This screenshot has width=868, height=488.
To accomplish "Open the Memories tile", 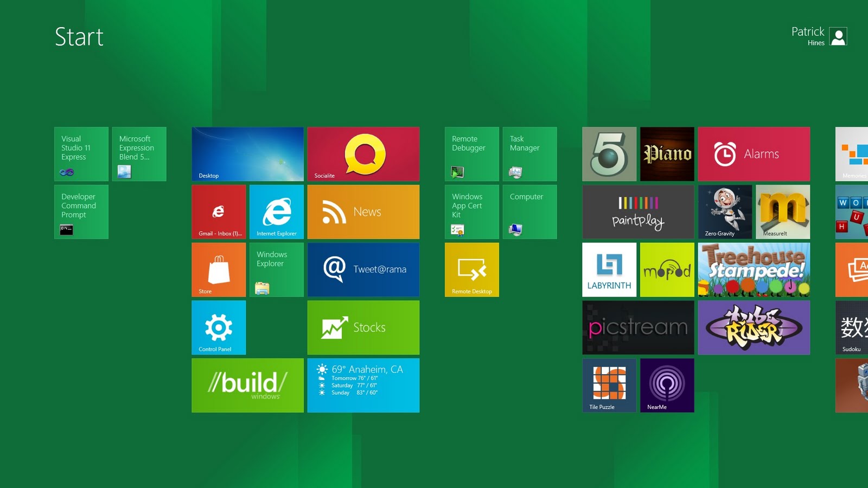I will click(x=852, y=154).
